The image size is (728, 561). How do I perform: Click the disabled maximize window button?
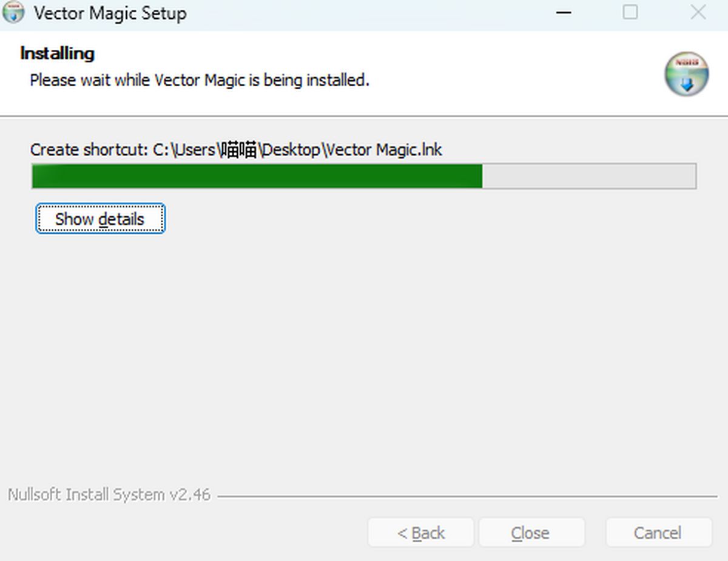(x=631, y=13)
